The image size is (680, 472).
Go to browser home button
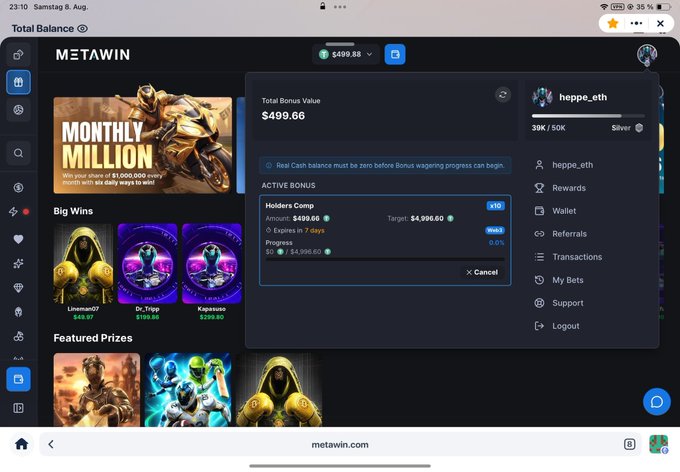(x=22, y=444)
